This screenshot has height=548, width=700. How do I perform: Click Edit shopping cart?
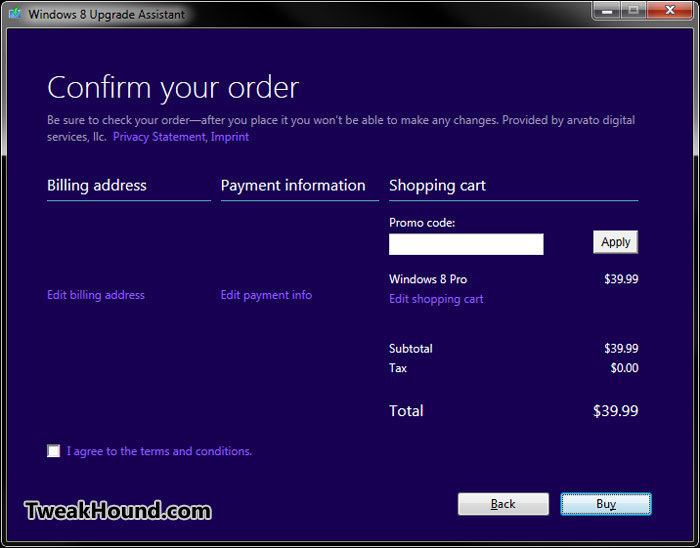coord(436,299)
